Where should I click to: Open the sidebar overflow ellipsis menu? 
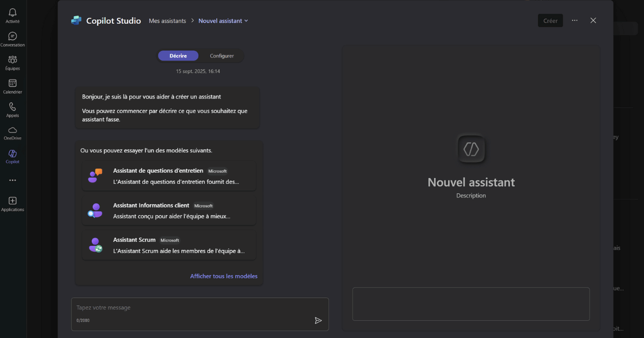coord(12,180)
